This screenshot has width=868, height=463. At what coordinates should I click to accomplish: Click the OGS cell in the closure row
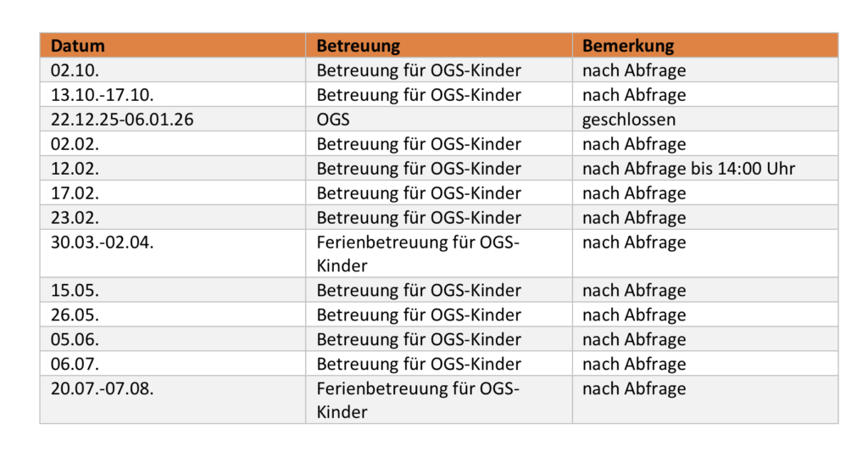(x=333, y=120)
